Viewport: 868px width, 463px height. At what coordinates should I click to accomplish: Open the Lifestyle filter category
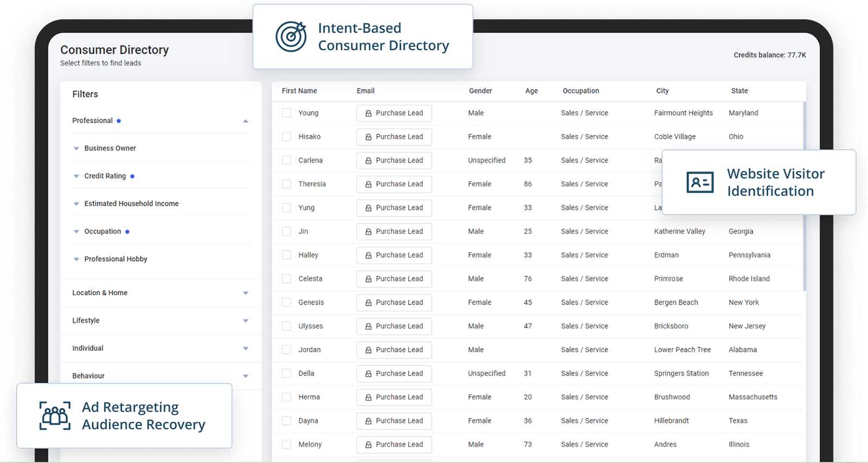(x=245, y=321)
